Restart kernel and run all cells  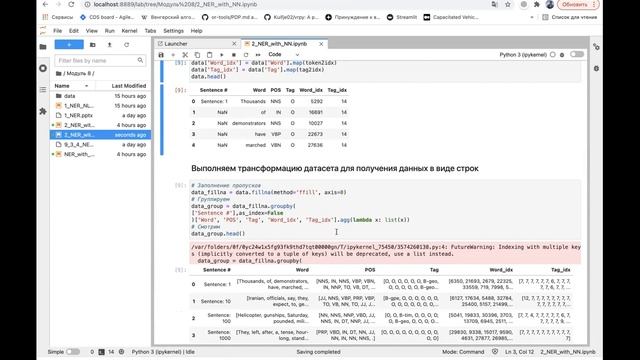258,55
